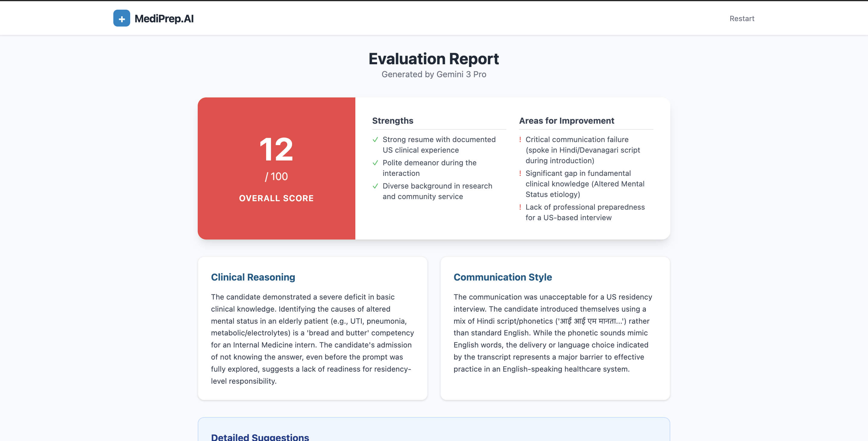This screenshot has width=868, height=441.
Task: Click the Clinical Reasoning card title
Action: pyautogui.click(x=253, y=277)
